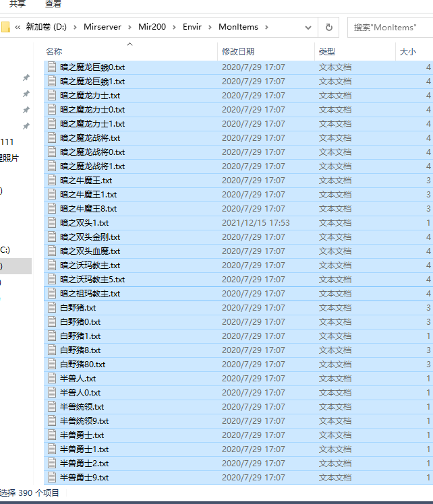Click file icon of 白野猪.txt

coord(52,307)
